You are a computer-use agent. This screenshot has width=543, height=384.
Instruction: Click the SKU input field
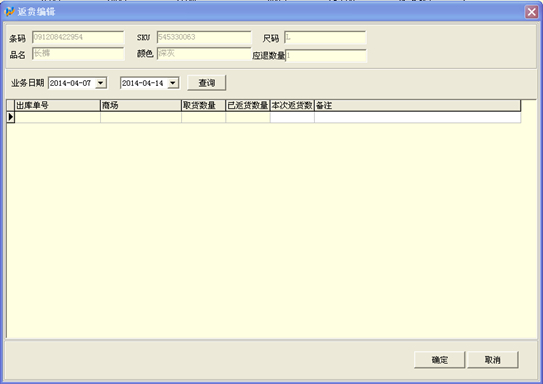(204, 37)
